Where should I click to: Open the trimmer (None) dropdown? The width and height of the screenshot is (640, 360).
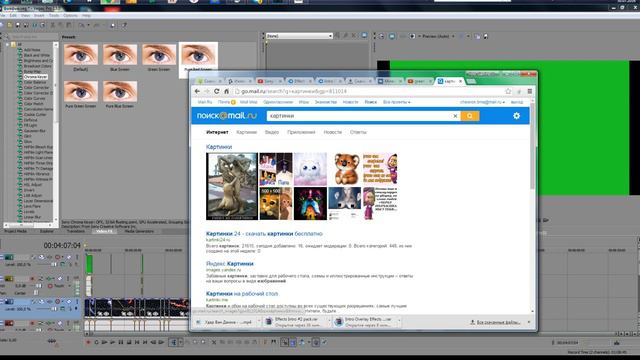click(x=299, y=36)
